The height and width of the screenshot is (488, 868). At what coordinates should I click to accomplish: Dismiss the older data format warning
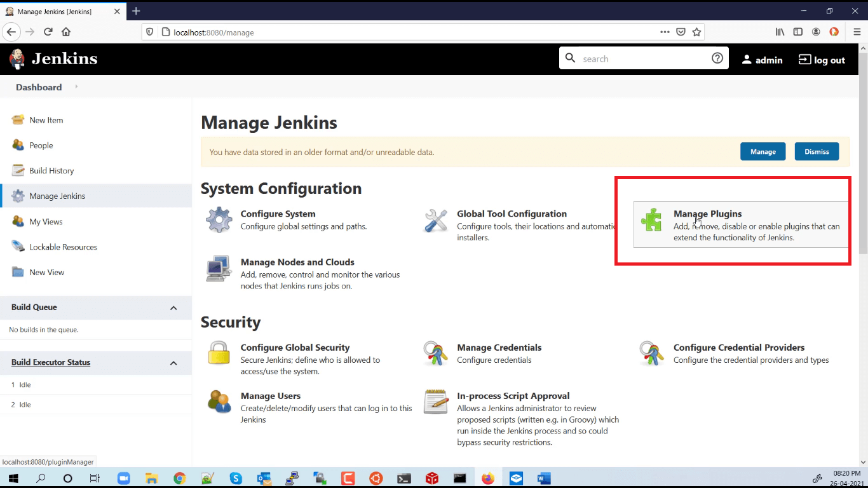(x=817, y=151)
